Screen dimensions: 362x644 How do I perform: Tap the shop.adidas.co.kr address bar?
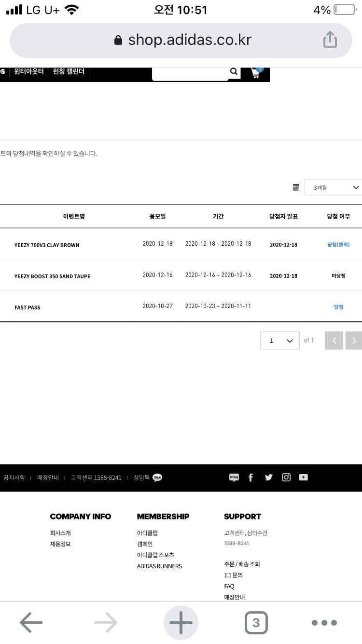[181, 40]
